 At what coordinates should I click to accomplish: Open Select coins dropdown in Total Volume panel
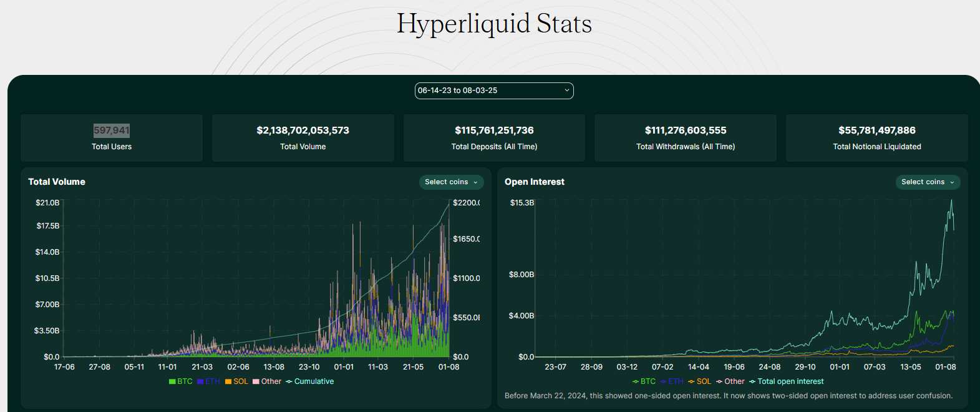click(451, 182)
